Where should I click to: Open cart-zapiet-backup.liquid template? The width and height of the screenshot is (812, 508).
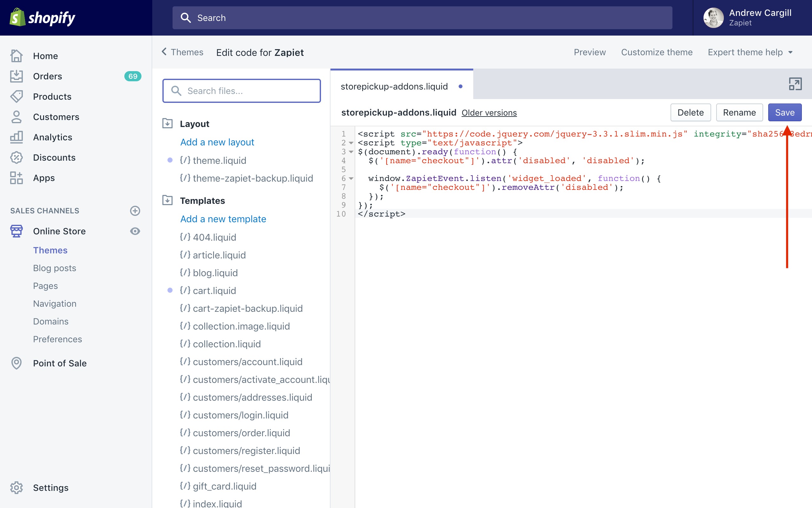(241, 308)
